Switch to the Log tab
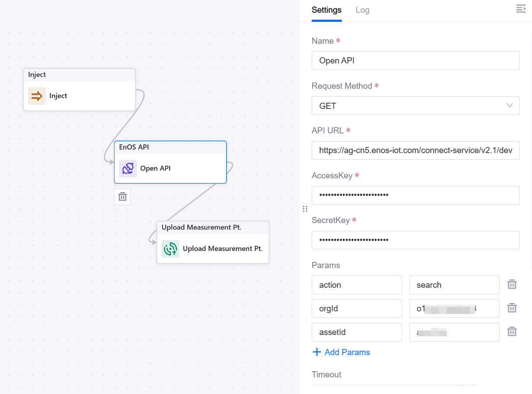 pyautogui.click(x=362, y=10)
